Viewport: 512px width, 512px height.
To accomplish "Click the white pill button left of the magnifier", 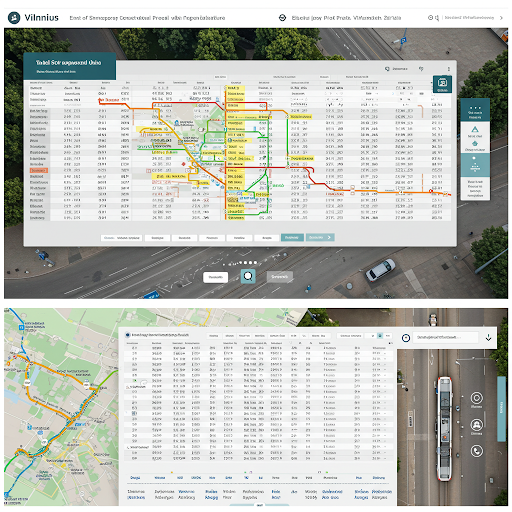I will 216,277.
